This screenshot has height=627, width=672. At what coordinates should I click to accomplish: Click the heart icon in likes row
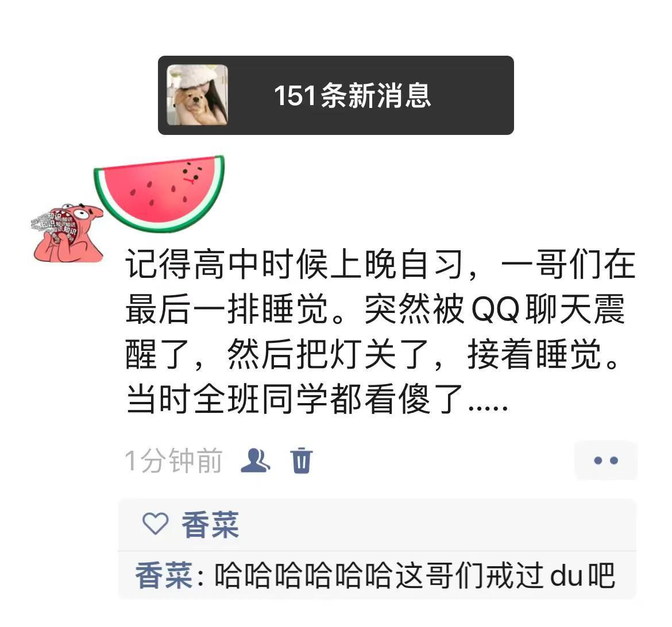(x=155, y=524)
